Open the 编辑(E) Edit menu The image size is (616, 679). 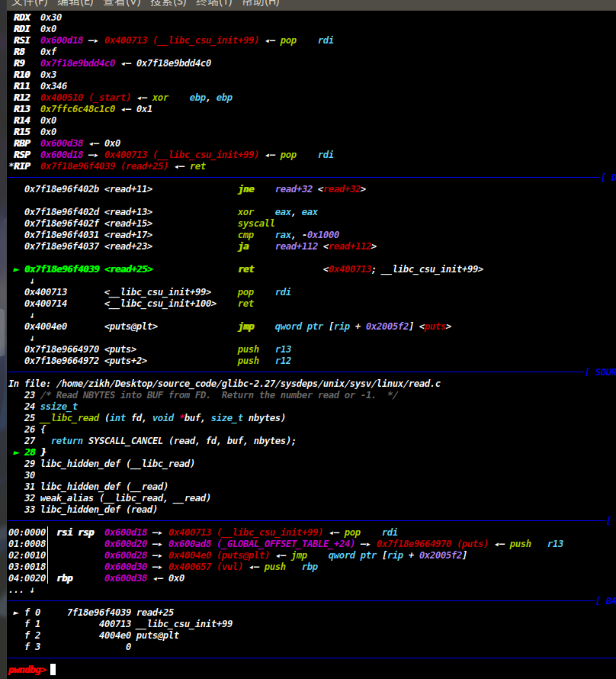(x=75, y=3)
